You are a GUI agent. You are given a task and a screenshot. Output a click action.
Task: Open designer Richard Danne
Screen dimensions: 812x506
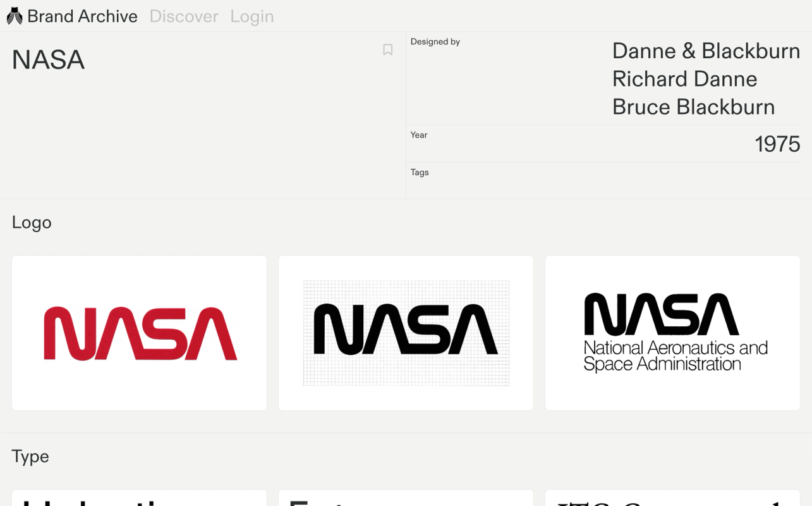684,79
